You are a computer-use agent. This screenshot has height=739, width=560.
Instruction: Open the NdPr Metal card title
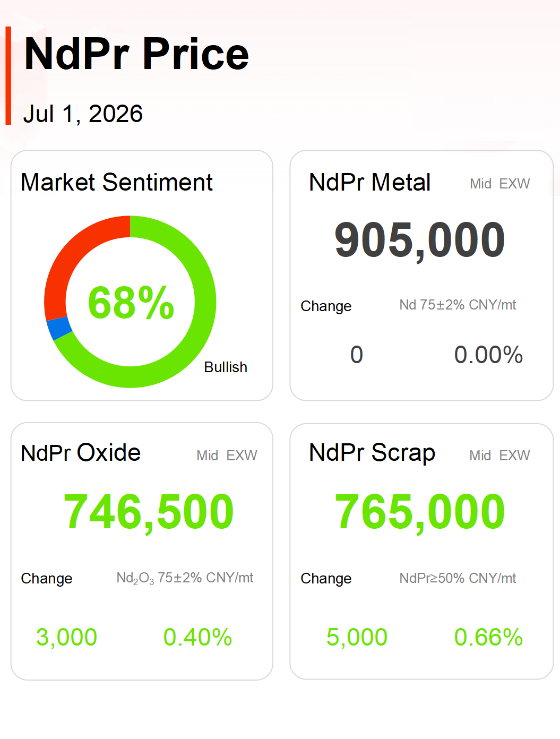click(369, 182)
